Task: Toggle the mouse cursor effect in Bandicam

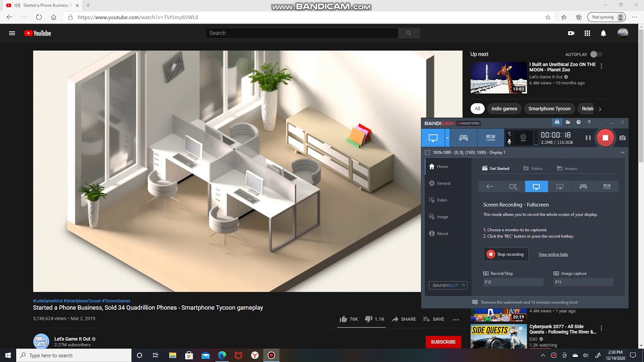Action: click(509, 134)
